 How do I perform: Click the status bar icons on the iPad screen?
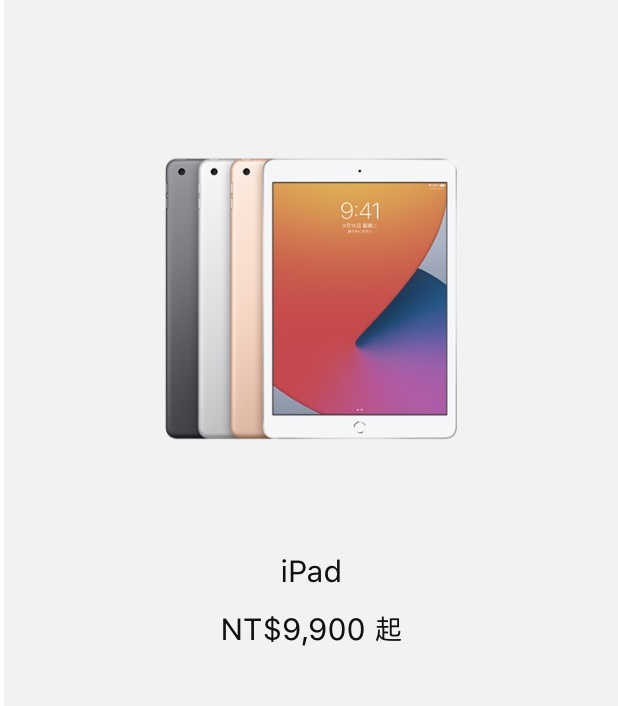tap(437, 186)
